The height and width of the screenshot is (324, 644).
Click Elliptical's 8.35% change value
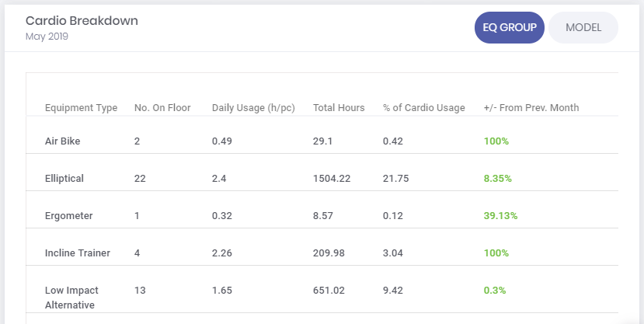(497, 179)
